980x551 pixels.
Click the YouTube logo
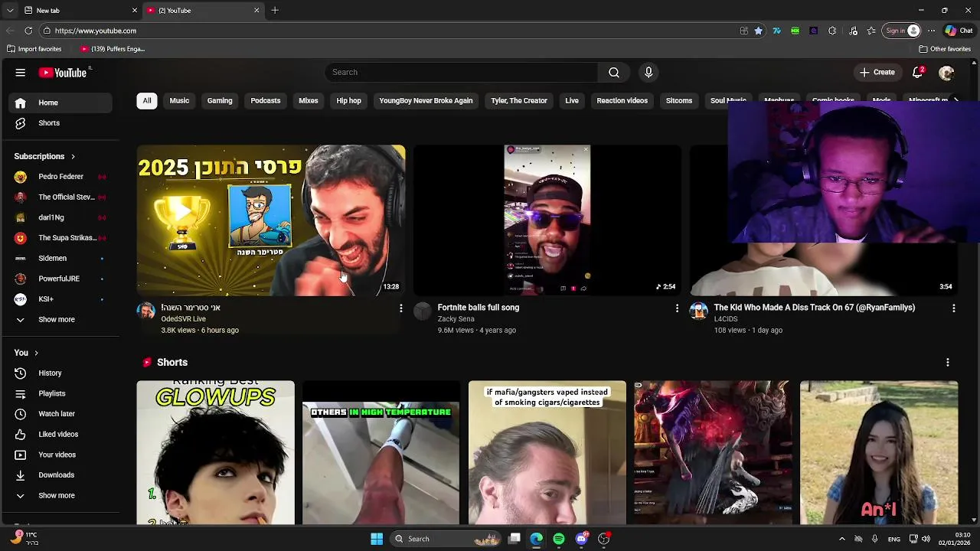(63, 73)
